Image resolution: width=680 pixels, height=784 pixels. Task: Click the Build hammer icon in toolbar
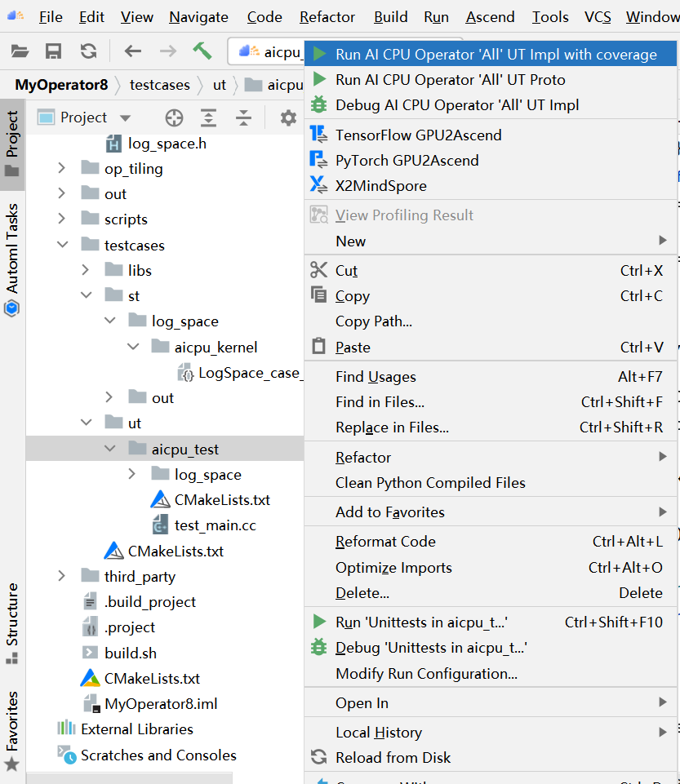tap(202, 51)
